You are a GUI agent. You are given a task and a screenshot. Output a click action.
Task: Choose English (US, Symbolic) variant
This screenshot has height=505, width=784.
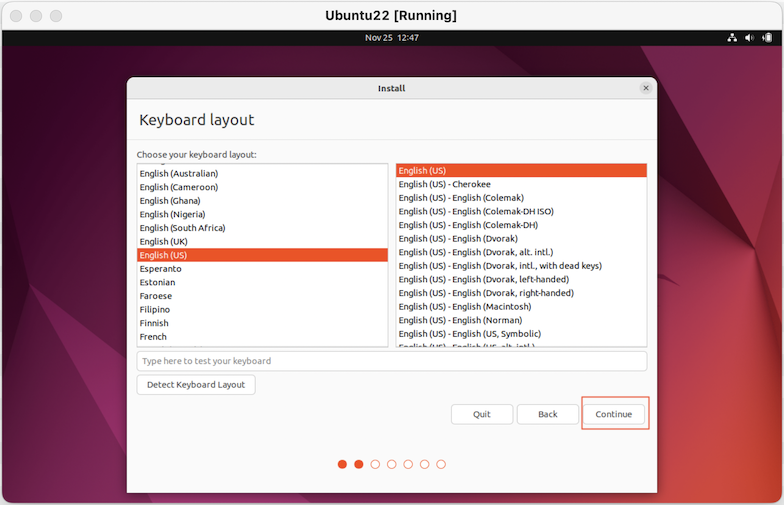point(522,334)
